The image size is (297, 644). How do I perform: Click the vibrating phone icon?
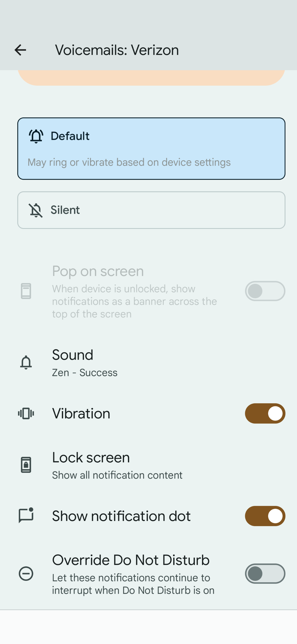(26, 413)
